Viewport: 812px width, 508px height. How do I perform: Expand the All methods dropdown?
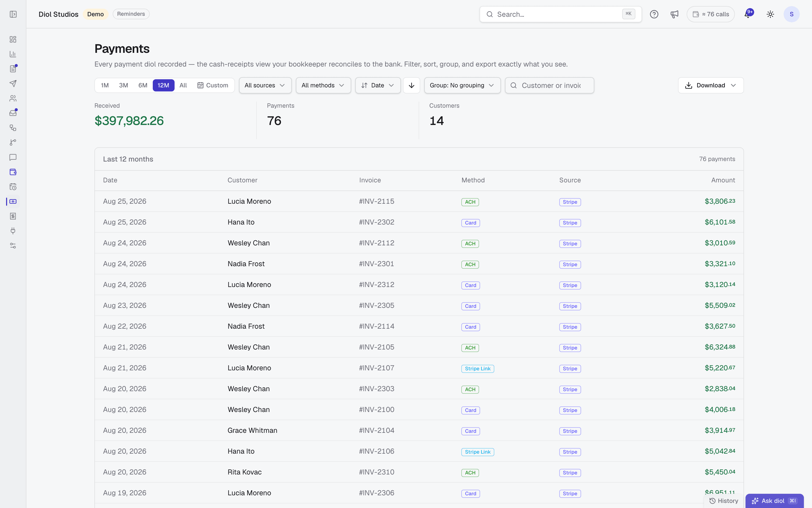click(323, 85)
